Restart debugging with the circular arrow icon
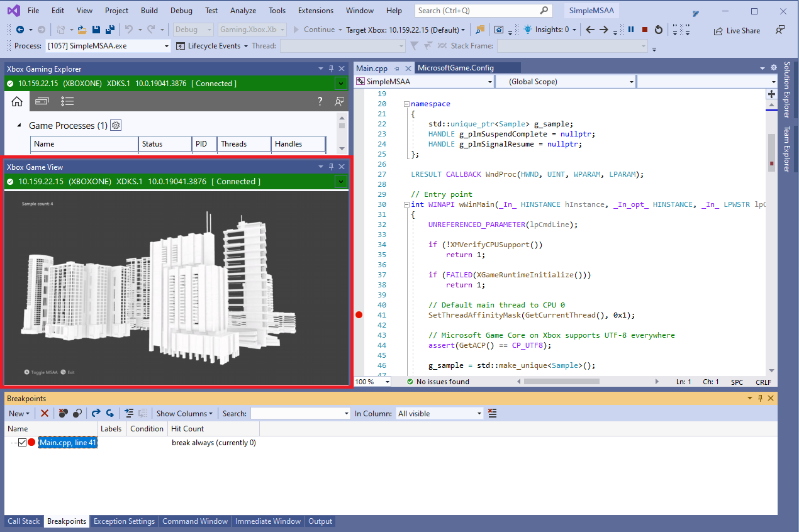Viewport: 799px width, 532px height. (659, 30)
